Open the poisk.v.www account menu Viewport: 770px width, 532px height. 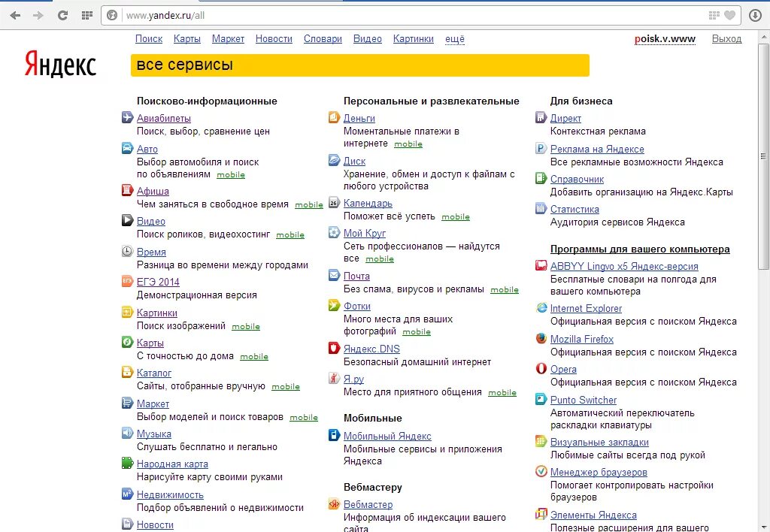(x=665, y=39)
